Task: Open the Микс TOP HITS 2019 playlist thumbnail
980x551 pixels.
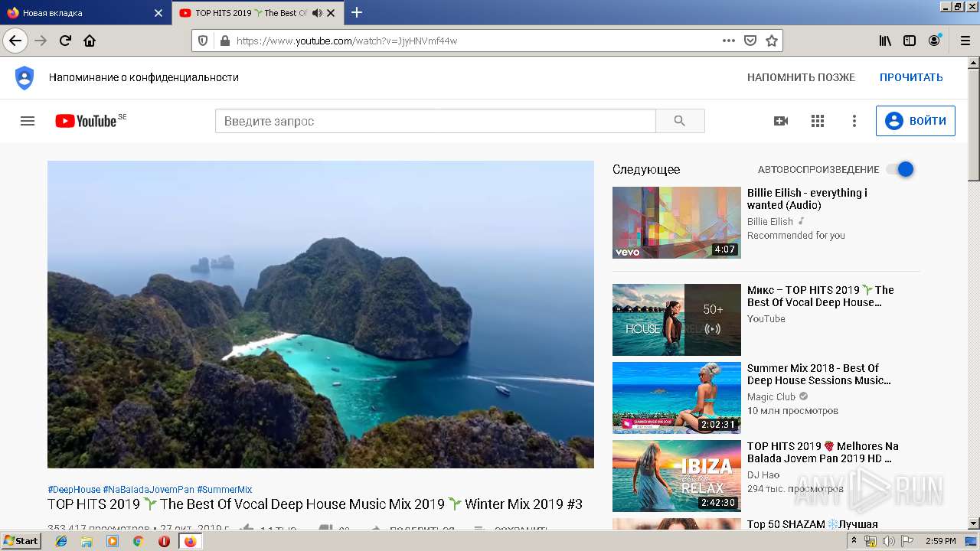Action: tap(677, 320)
